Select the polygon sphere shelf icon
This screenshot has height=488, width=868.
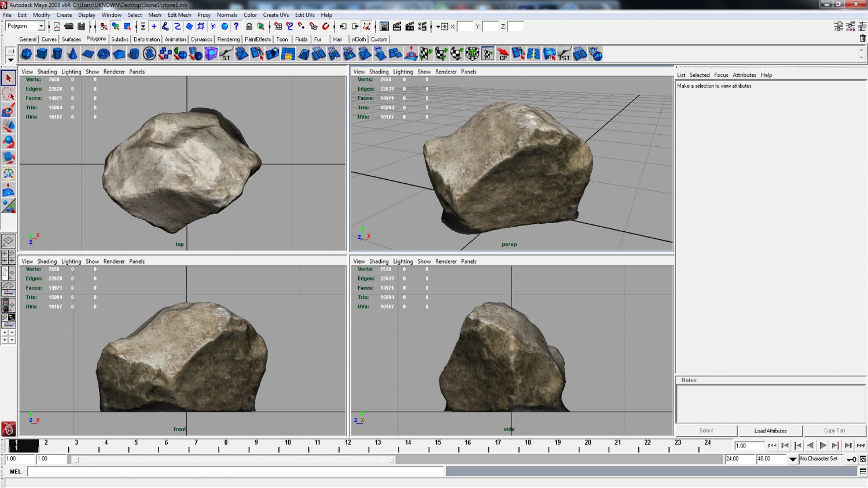pos(27,54)
